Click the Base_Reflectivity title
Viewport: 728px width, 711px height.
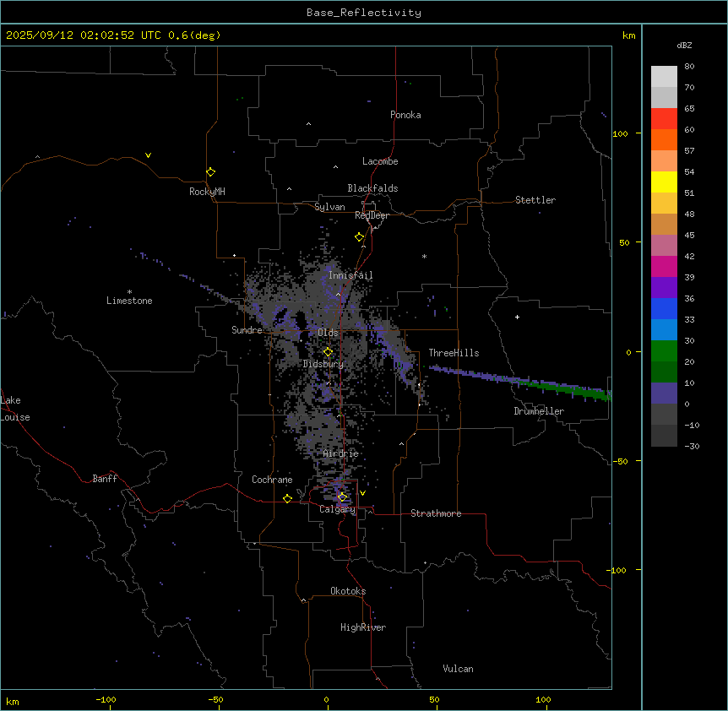click(x=364, y=13)
